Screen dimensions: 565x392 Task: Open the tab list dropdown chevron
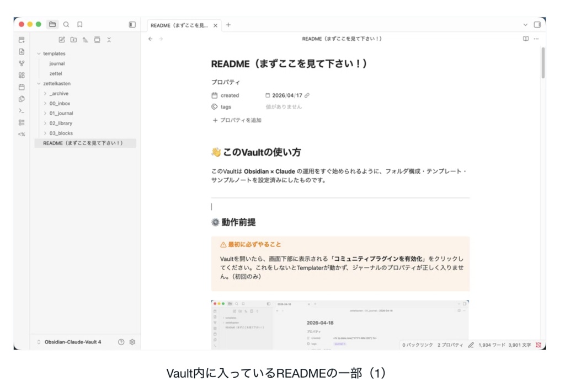click(525, 25)
